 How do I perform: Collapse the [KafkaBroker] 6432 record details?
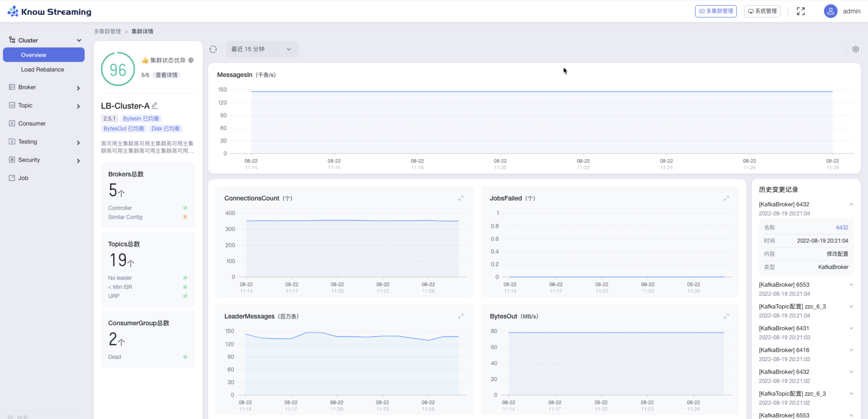coord(851,204)
